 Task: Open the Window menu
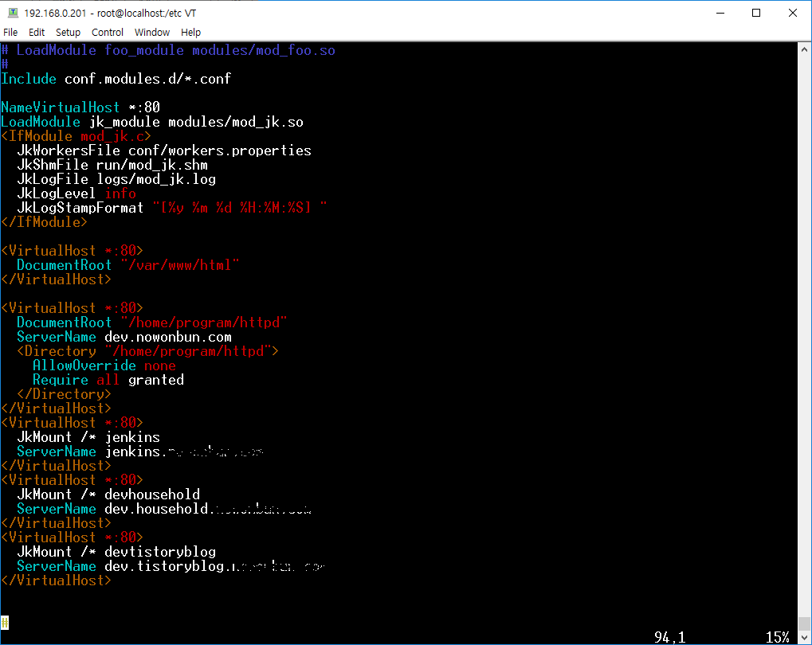[151, 32]
